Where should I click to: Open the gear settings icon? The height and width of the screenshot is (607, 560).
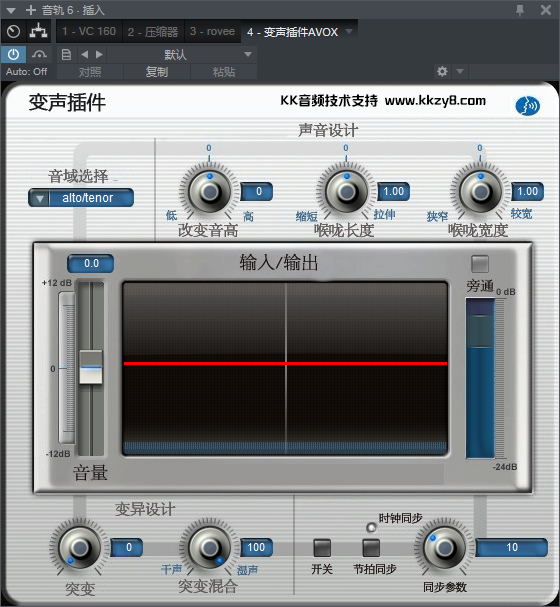point(442,72)
